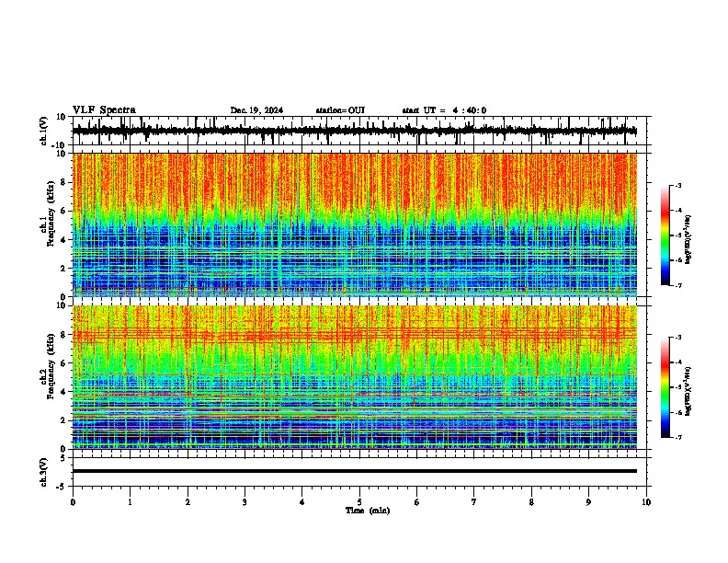Screen dimensions: 728x563
Task: Click the ch.2 color scale bar
Action: coord(665,387)
